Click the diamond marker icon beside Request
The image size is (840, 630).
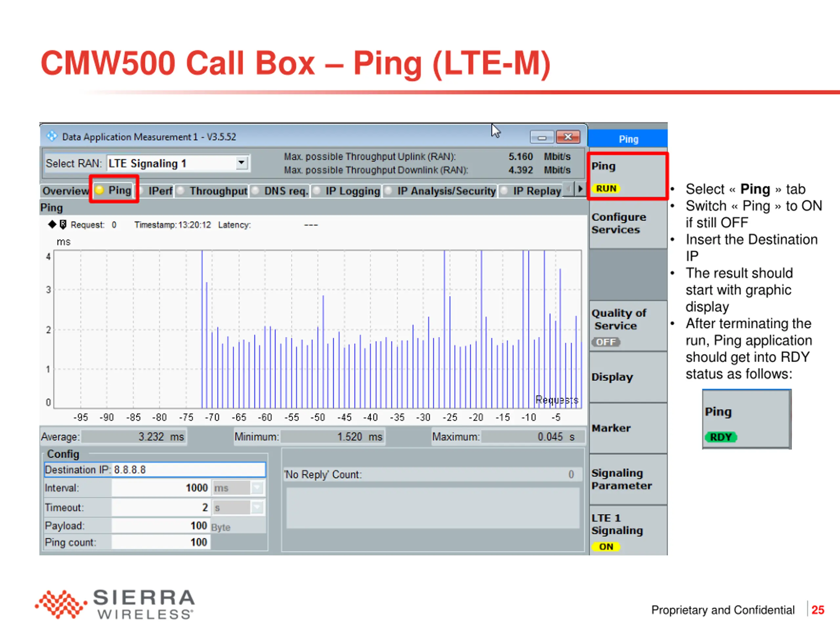coord(52,224)
